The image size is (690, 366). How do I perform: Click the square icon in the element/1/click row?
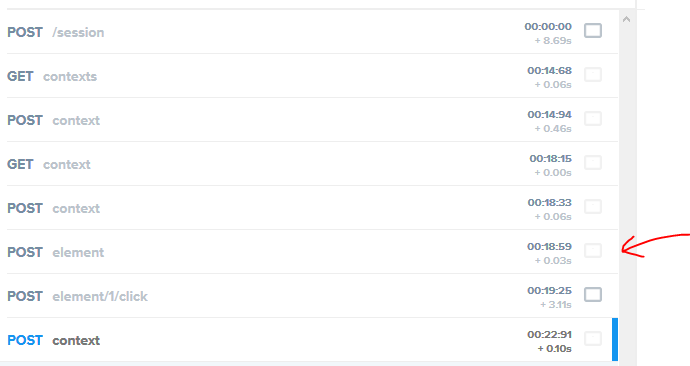(593, 295)
